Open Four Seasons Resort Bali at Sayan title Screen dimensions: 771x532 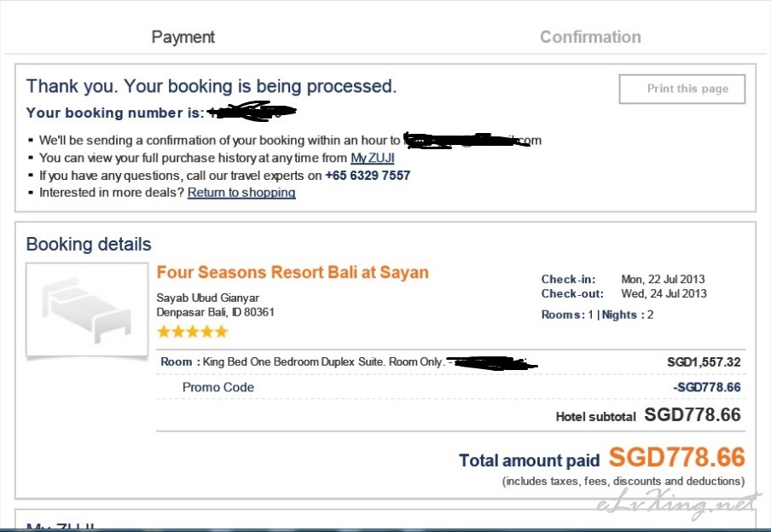[x=293, y=272]
